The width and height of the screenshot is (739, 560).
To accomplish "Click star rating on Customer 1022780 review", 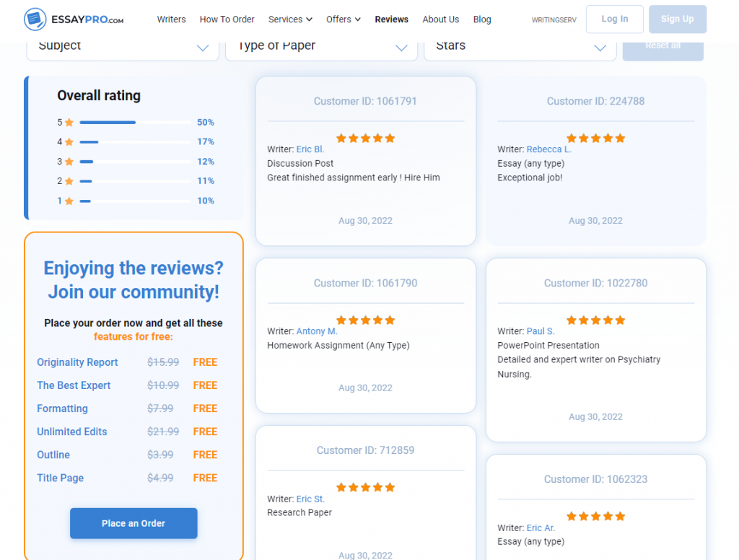I will [x=595, y=320].
